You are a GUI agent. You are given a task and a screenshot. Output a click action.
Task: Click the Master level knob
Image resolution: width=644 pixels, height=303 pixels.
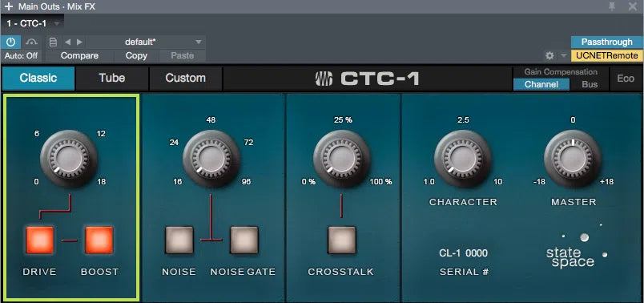point(573,158)
